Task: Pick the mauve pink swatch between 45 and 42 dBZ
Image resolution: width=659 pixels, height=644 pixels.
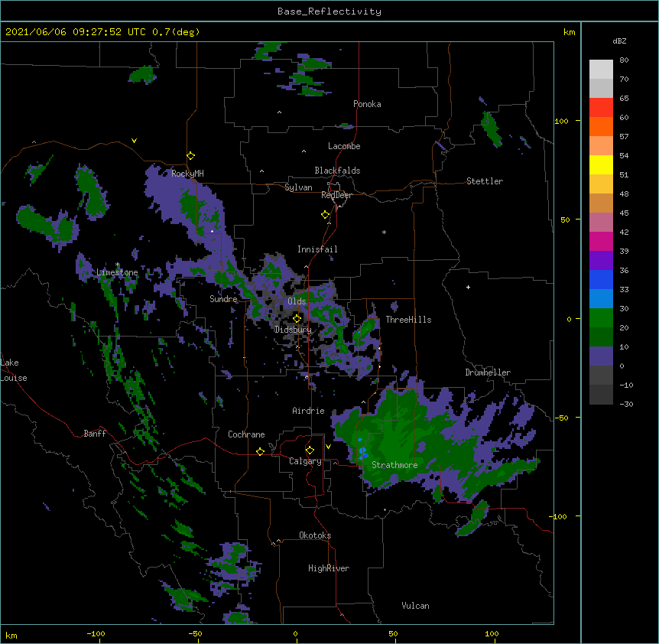Action: tap(601, 223)
